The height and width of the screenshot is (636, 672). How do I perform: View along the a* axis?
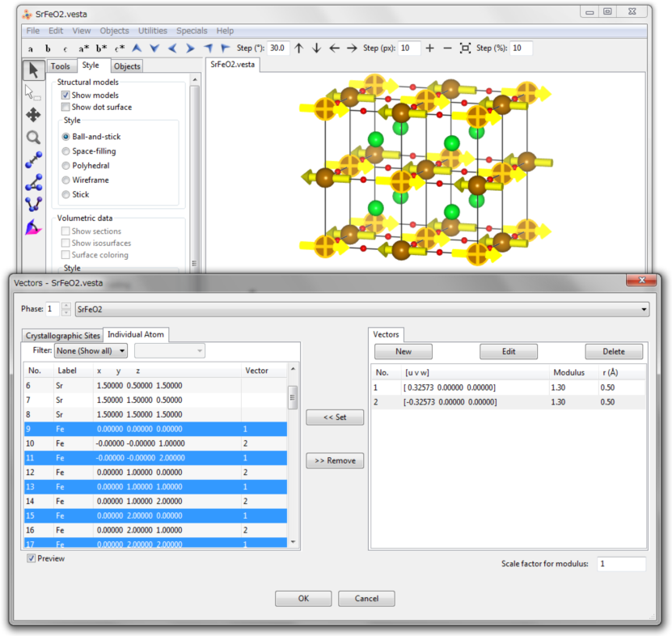click(x=83, y=49)
